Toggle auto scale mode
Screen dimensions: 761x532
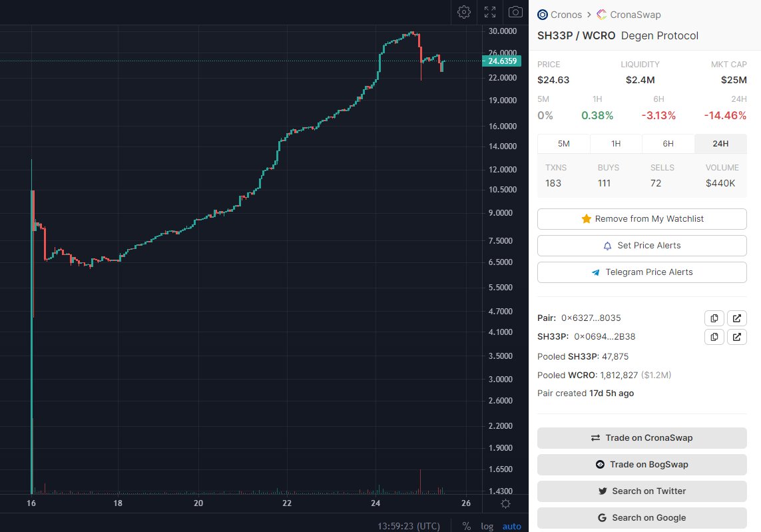click(511, 526)
